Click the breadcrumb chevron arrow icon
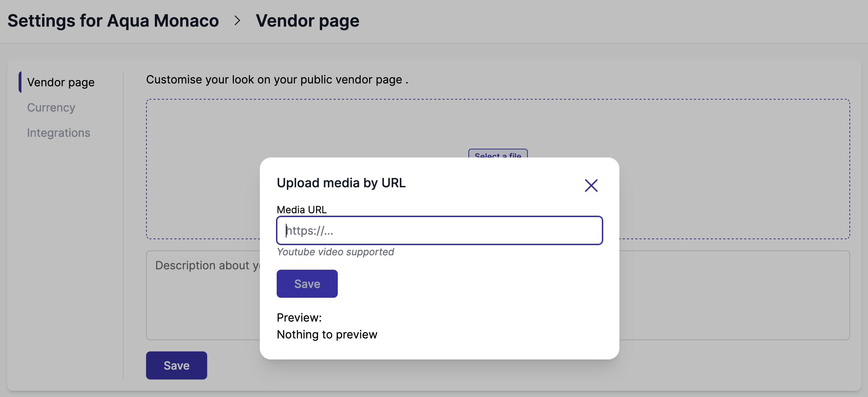868x397 pixels. [237, 21]
